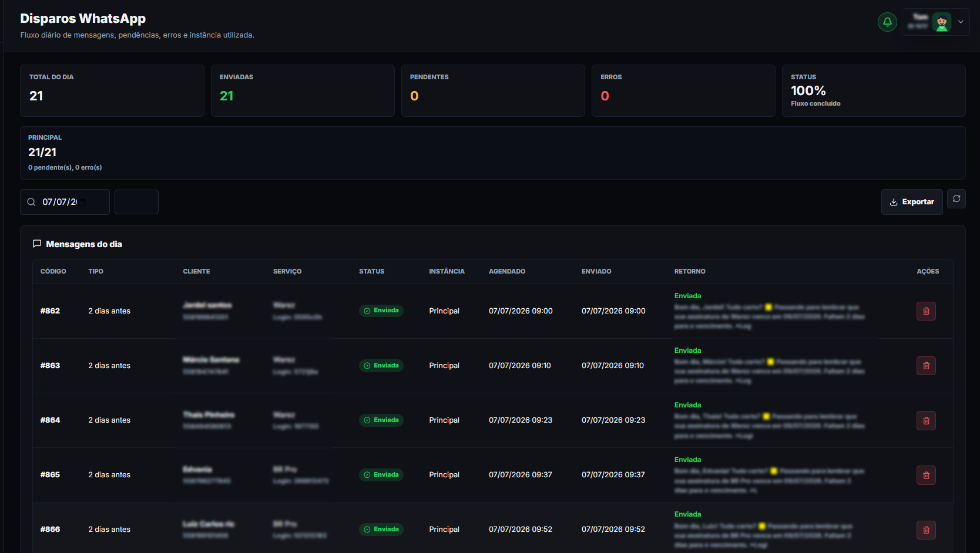Click the user avatar picture
Screen dimensions: 980x553
pyautogui.click(x=942, y=22)
